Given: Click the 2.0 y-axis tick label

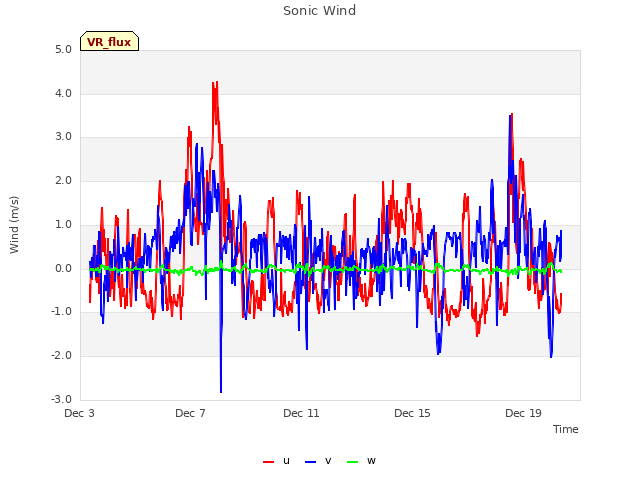Looking at the screenshot, I should [63, 181].
